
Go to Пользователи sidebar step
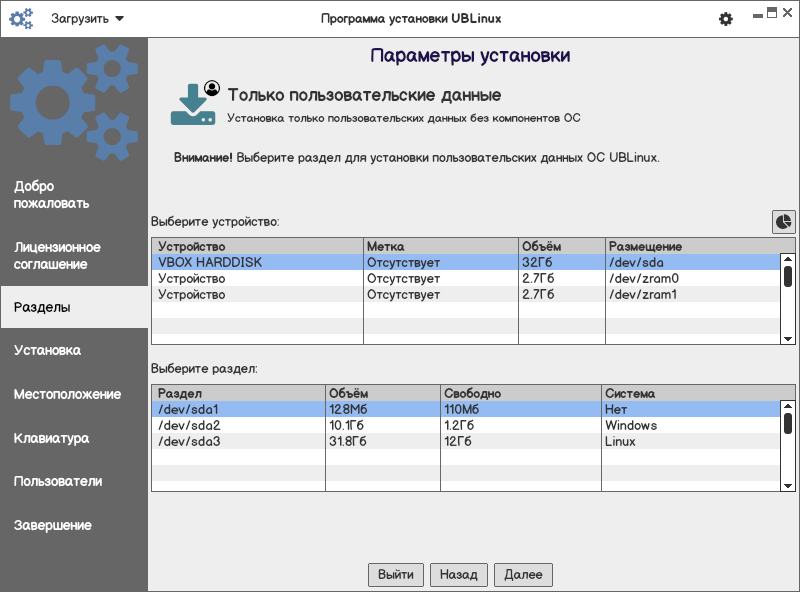click(74, 481)
